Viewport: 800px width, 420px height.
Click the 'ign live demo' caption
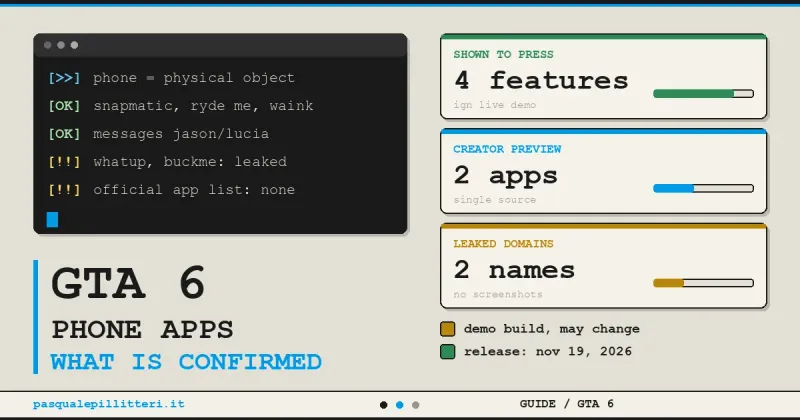494,105
